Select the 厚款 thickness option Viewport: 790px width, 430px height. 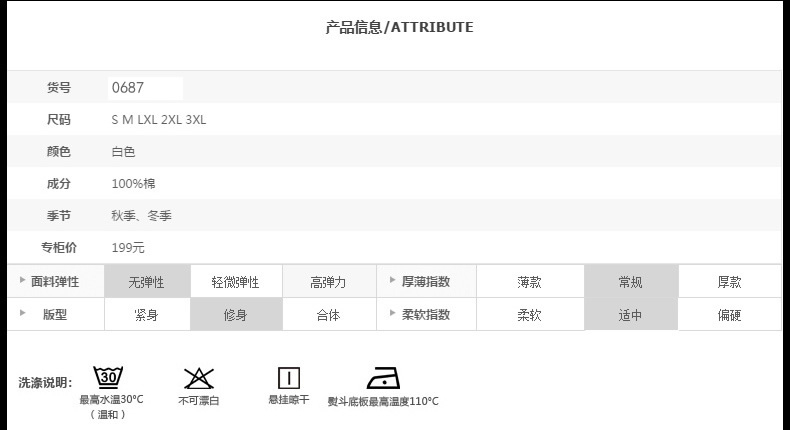click(x=730, y=282)
